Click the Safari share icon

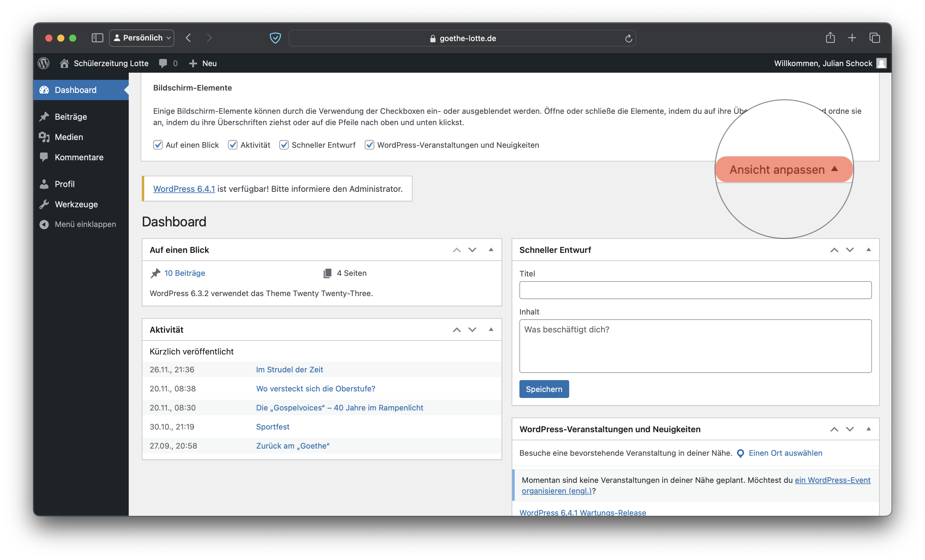(x=830, y=38)
